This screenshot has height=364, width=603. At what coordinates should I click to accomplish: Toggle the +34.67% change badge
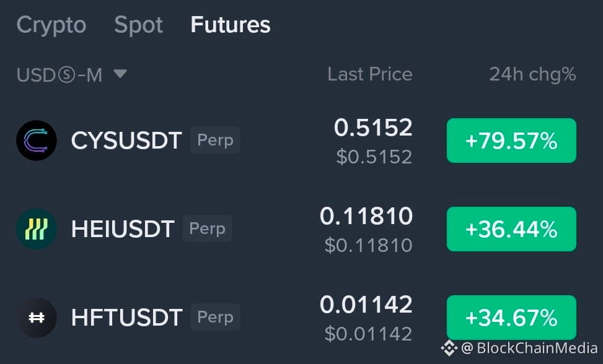pos(511,318)
